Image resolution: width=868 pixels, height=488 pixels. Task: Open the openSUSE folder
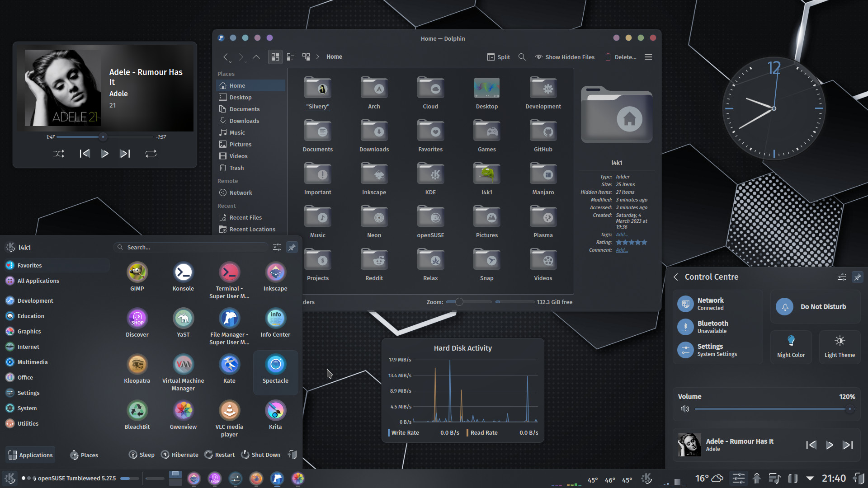pyautogui.click(x=430, y=222)
